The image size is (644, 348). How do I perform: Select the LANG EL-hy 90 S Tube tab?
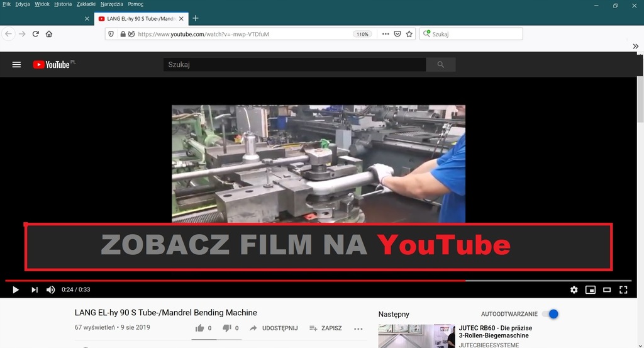click(142, 18)
